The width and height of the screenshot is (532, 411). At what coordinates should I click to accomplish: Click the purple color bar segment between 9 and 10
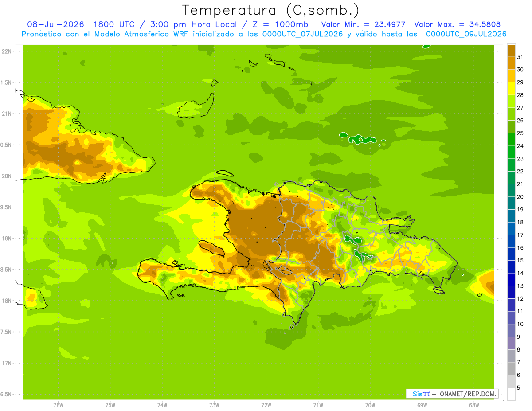[x=511, y=330]
